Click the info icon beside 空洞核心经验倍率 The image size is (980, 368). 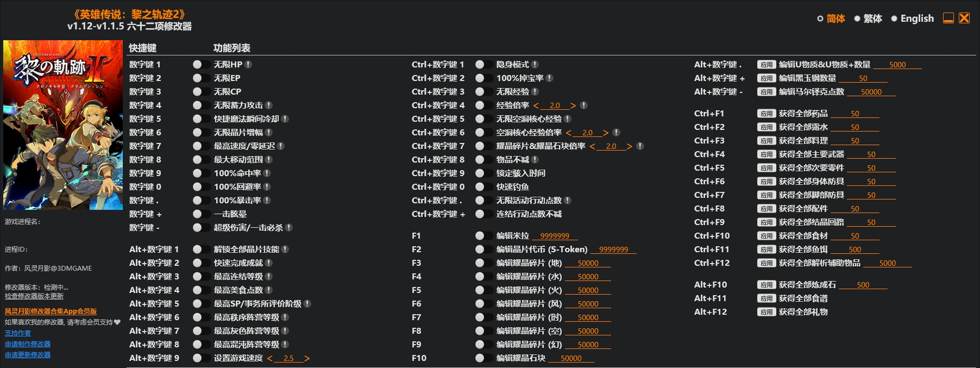click(616, 133)
